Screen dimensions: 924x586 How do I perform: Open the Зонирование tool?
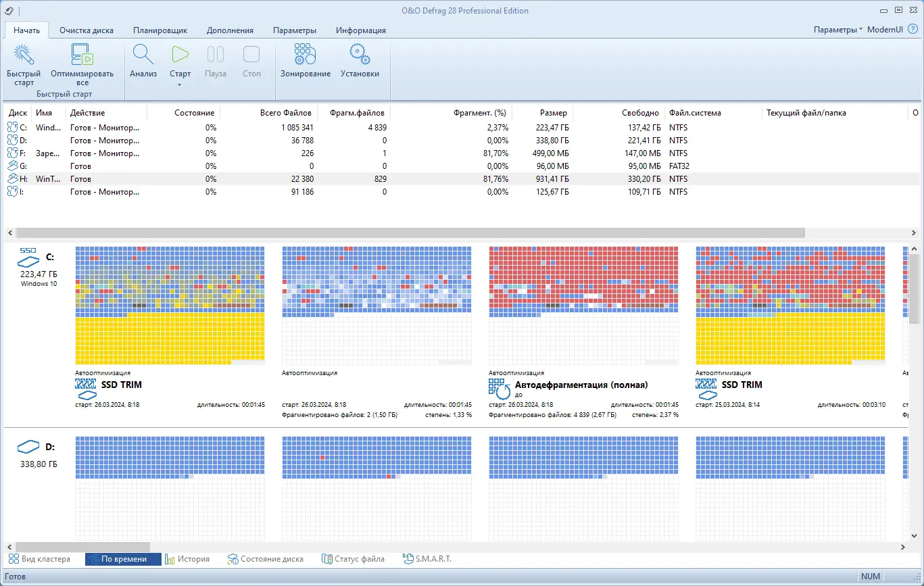[306, 62]
